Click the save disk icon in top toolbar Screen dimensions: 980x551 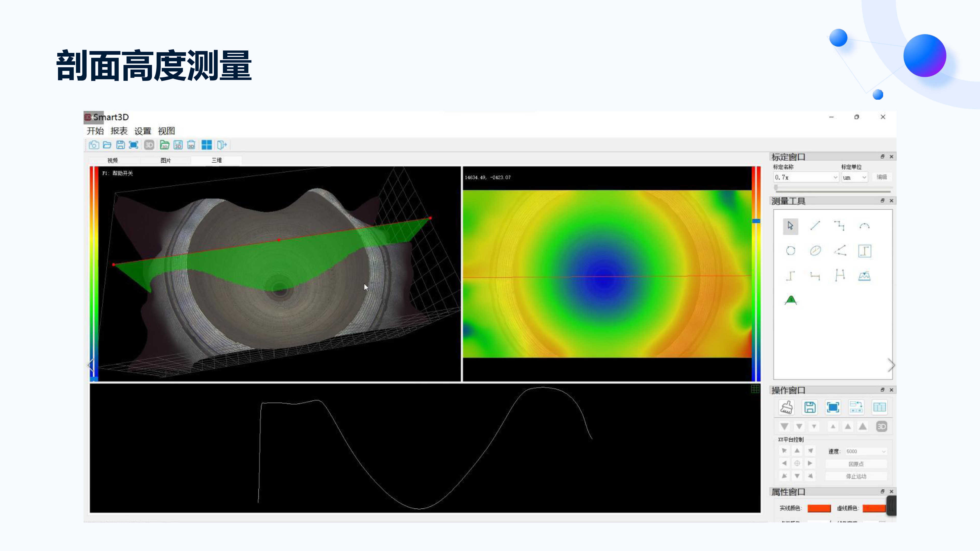(x=120, y=145)
